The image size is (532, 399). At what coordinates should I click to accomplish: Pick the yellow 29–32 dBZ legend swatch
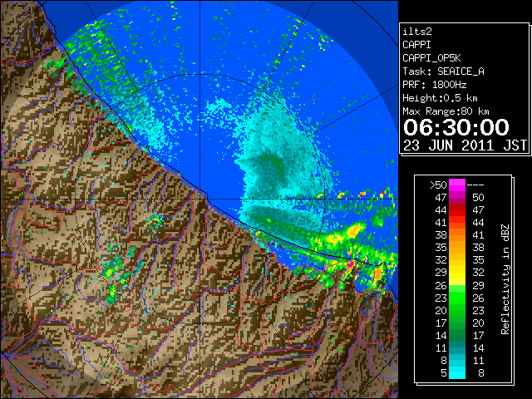click(x=456, y=273)
